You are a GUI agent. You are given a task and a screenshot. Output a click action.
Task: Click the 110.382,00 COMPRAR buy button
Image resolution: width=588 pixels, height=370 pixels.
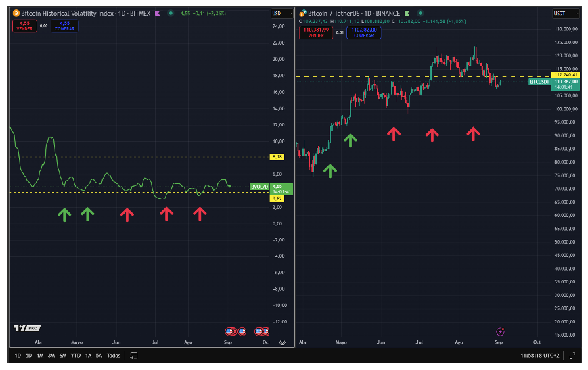pyautogui.click(x=364, y=32)
